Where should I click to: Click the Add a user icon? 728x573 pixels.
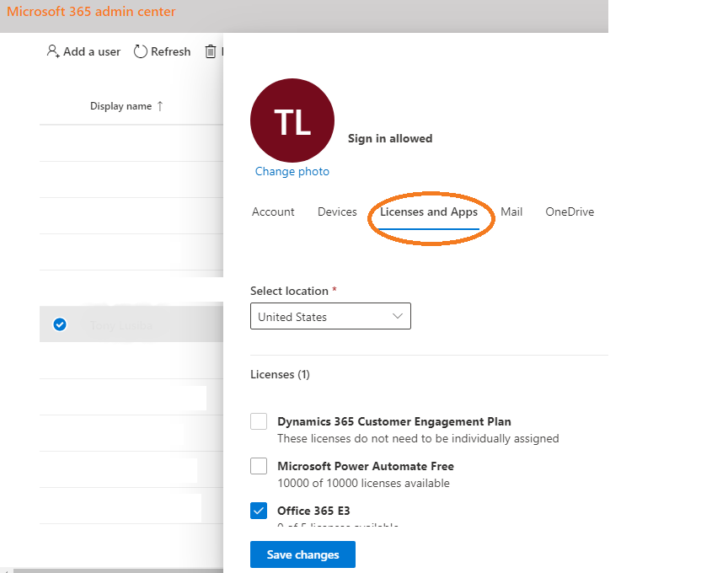tap(53, 51)
